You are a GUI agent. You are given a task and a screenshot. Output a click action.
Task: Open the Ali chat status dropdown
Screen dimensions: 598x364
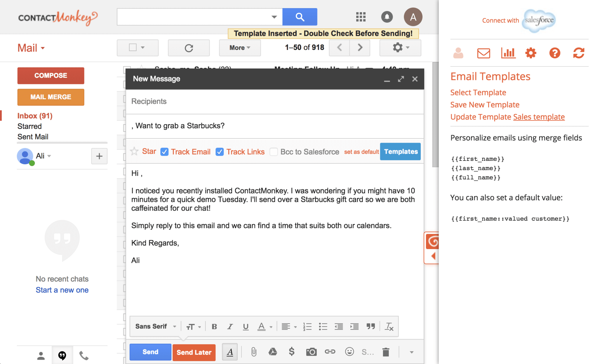pyautogui.click(x=49, y=156)
